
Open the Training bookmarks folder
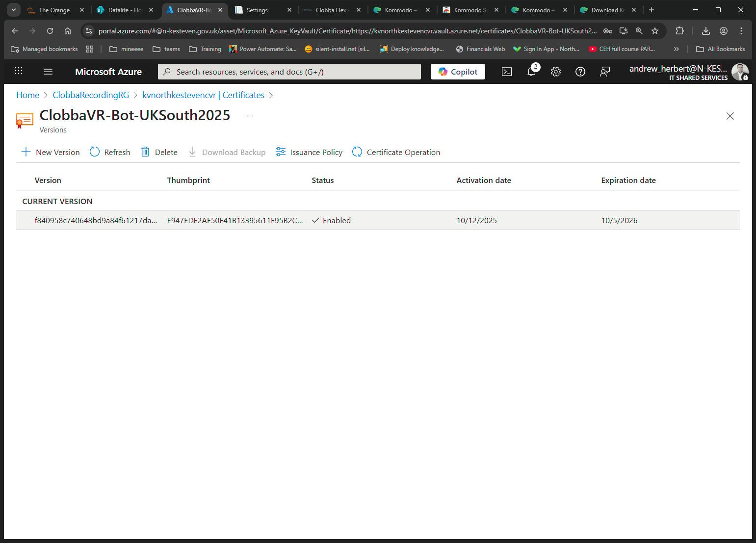click(205, 49)
